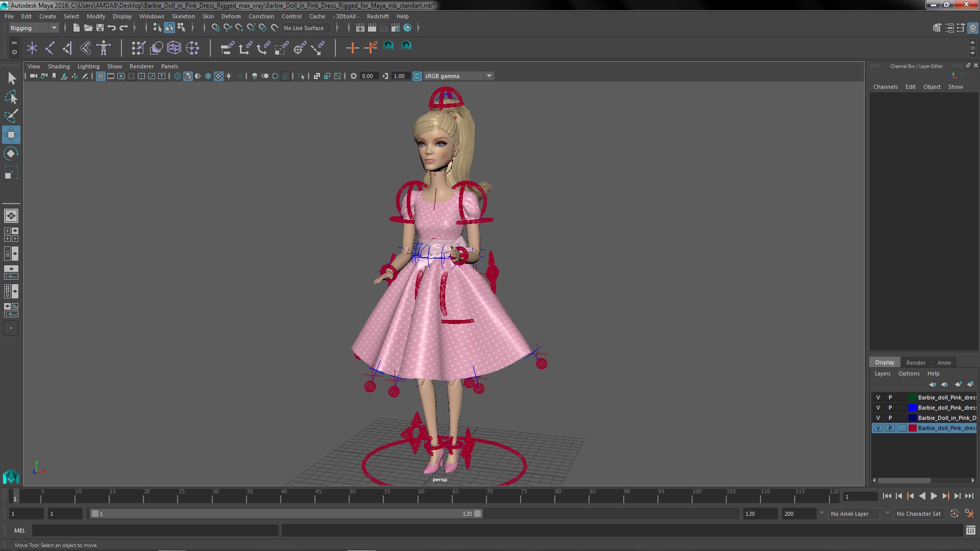Image resolution: width=980 pixels, height=551 pixels.
Task: Click the New Scene icon
Action: 76,28
